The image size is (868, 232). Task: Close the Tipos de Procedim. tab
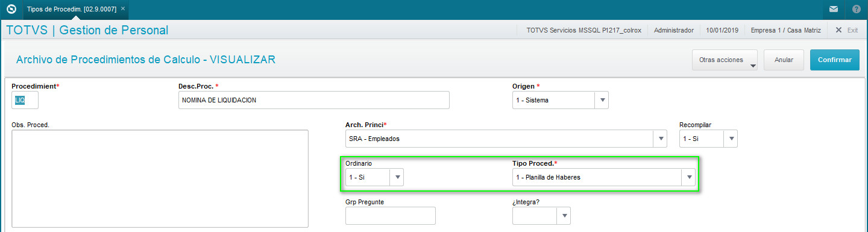124,9
